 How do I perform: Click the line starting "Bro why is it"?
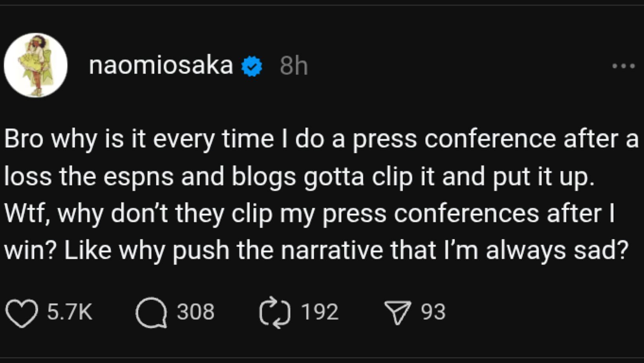point(321,139)
